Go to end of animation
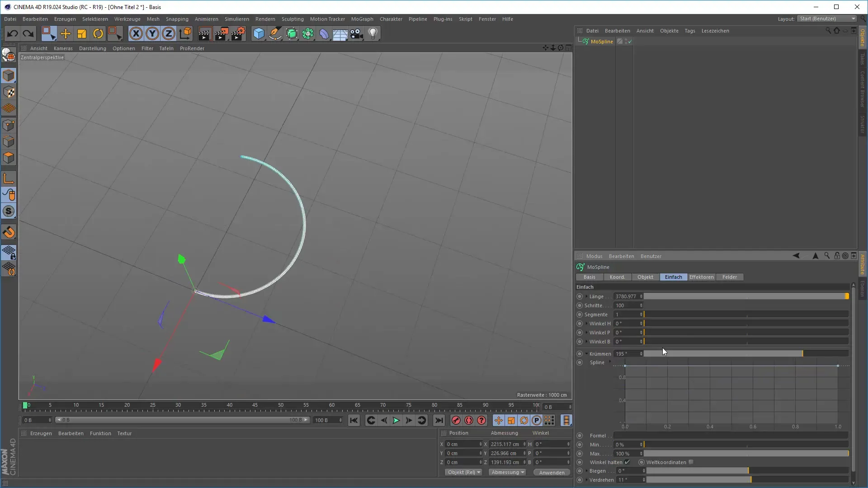868x488 pixels. pyautogui.click(x=439, y=421)
